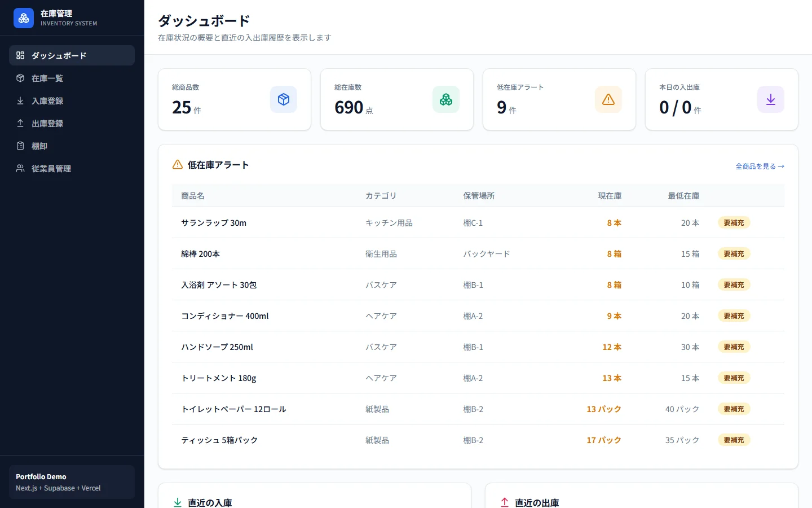Image resolution: width=812 pixels, height=508 pixels.
Task: Click the product name ハンドソープ 250ml
Action: pos(217,347)
